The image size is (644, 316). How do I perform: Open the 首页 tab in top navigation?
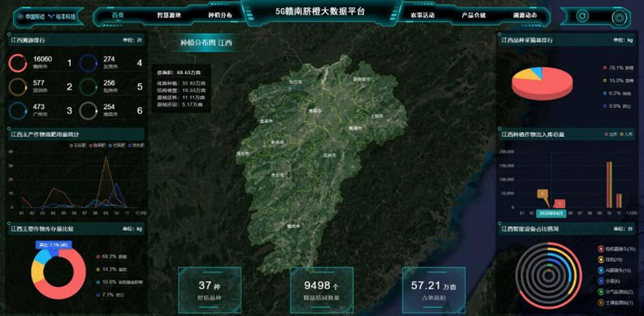tap(118, 15)
